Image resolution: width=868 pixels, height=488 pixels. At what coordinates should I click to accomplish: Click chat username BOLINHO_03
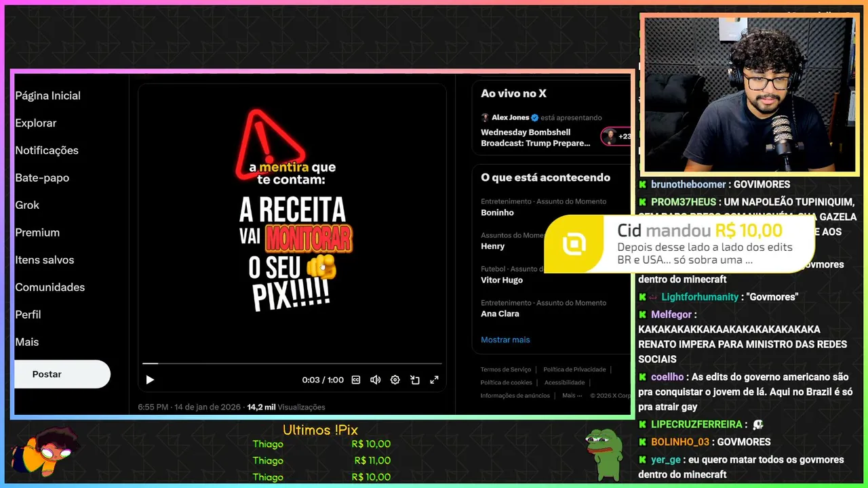[x=680, y=442]
